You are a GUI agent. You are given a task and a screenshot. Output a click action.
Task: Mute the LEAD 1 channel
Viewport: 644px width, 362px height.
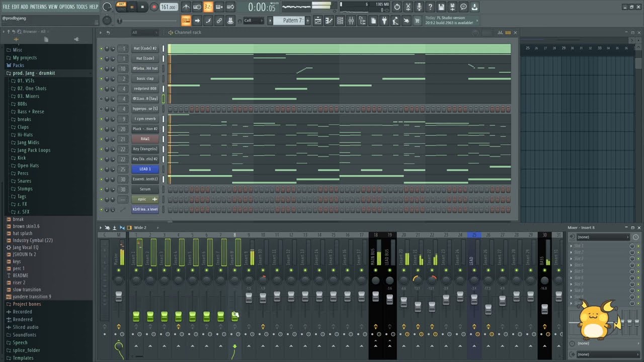pos(101,169)
